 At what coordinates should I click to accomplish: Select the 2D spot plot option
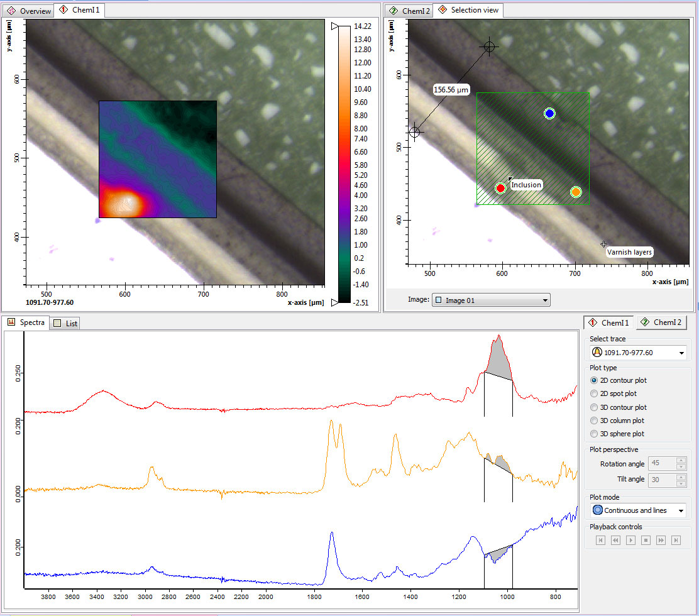point(595,393)
